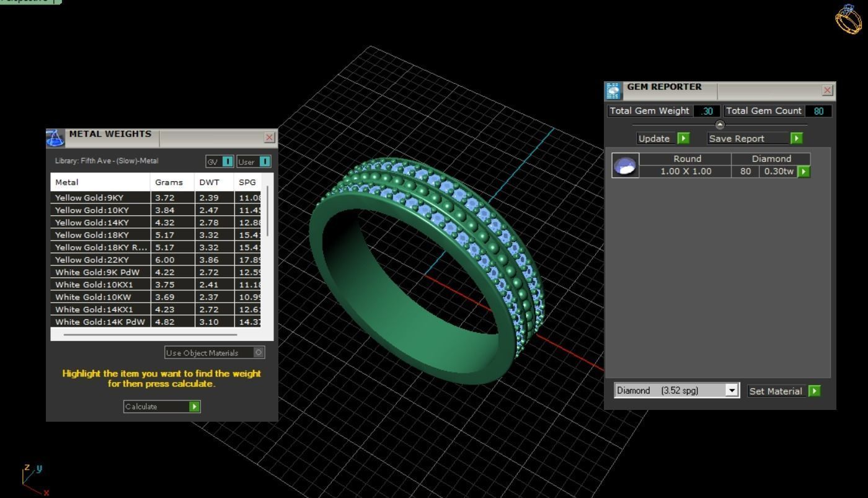The height and width of the screenshot is (498, 868).
Task: Select the White Gold:9K PdW row
Action: [156, 272]
